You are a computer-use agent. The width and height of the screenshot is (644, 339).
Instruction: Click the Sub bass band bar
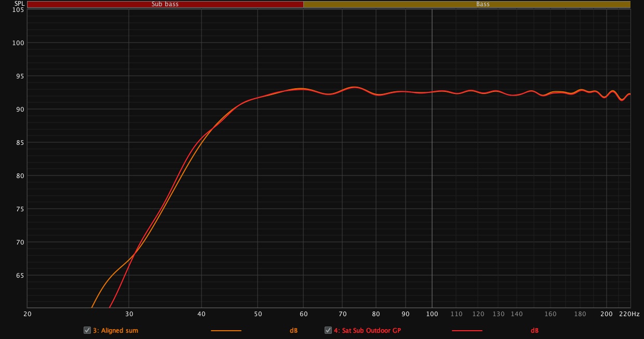[165, 4]
